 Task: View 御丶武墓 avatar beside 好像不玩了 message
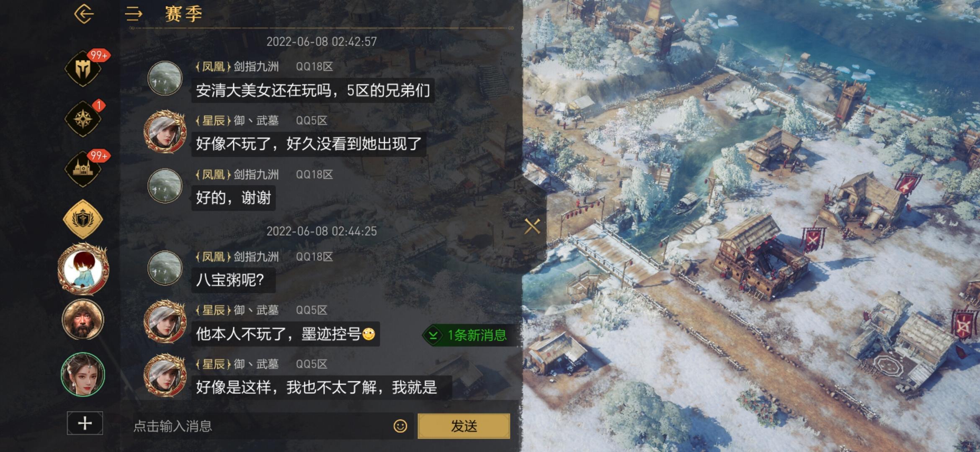[165, 131]
